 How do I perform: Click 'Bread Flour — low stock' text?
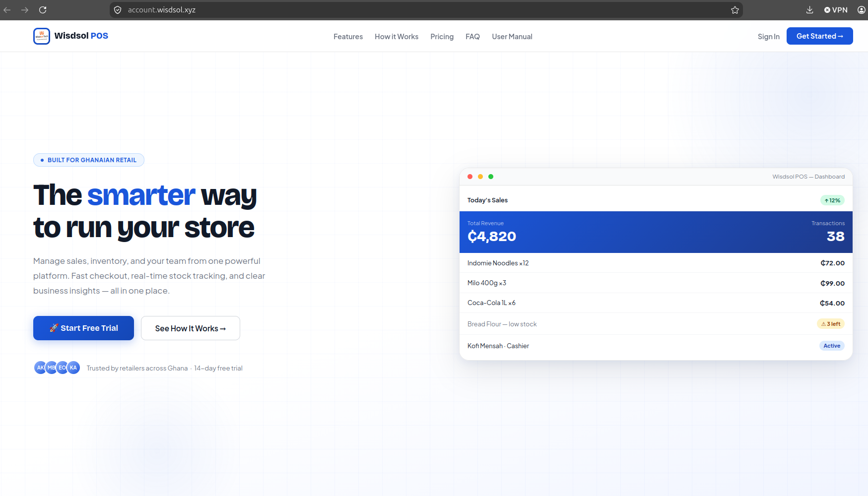pyautogui.click(x=502, y=324)
